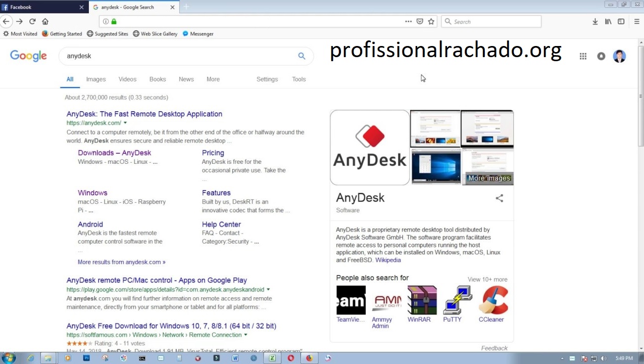Viewport: 644px width, 364px height.
Task: Open page actions three-dot menu
Action: pos(408,21)
